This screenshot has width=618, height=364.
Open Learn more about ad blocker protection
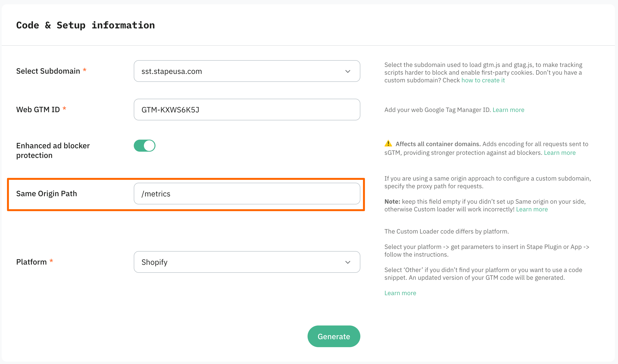560,153
